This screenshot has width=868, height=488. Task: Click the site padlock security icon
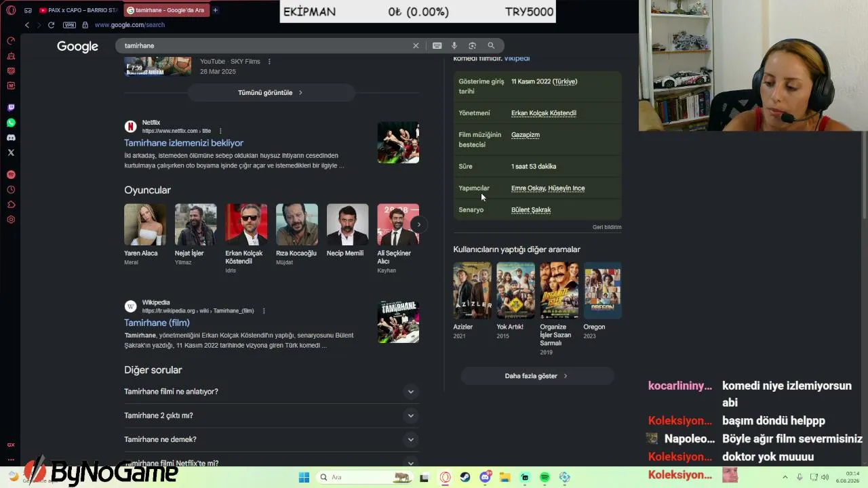pos(85,25)
